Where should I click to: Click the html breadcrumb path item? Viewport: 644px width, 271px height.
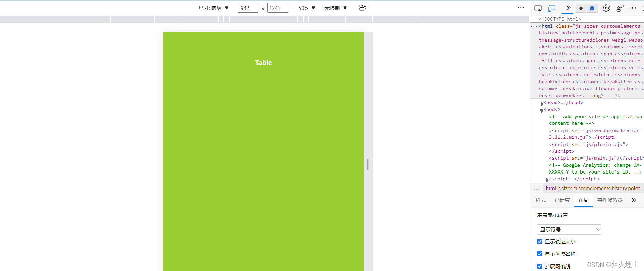pyautogui.click(x=593, y=189)
